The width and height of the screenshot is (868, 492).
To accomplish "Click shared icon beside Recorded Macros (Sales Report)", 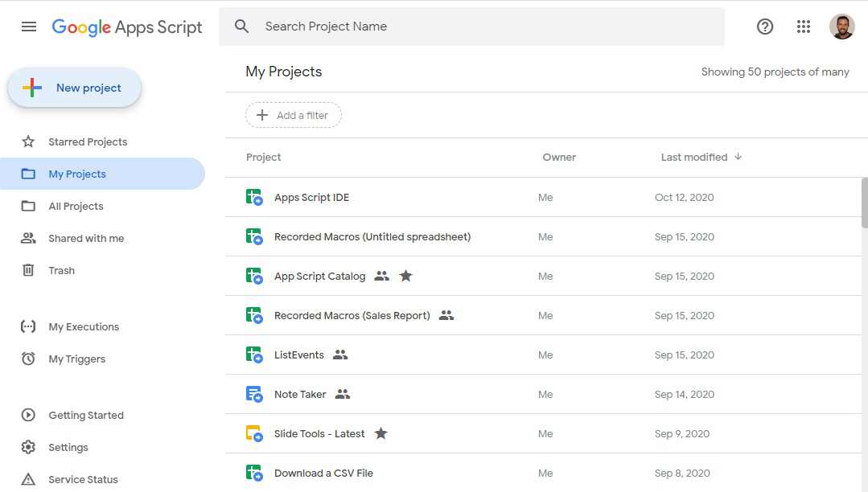I will pyautogui.click(x=446, y=315).
